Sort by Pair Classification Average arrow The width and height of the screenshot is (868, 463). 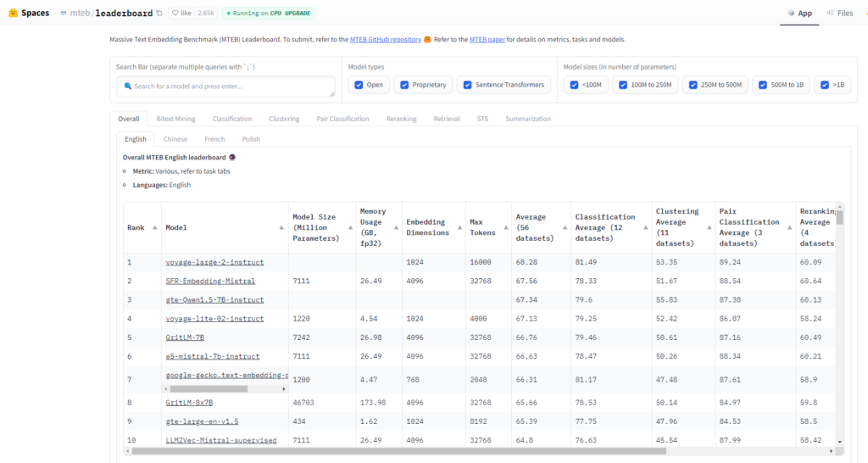pos(789,227)
